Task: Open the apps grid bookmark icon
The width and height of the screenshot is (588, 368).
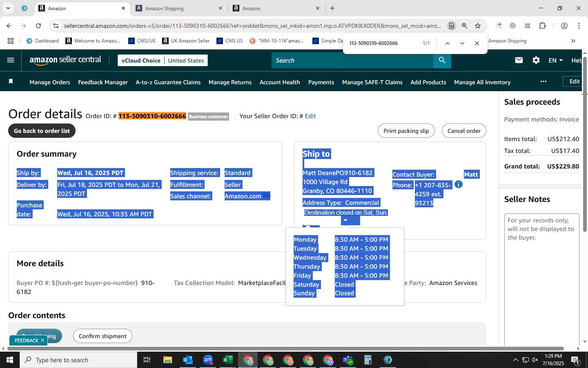Action: tap(11, 41)
